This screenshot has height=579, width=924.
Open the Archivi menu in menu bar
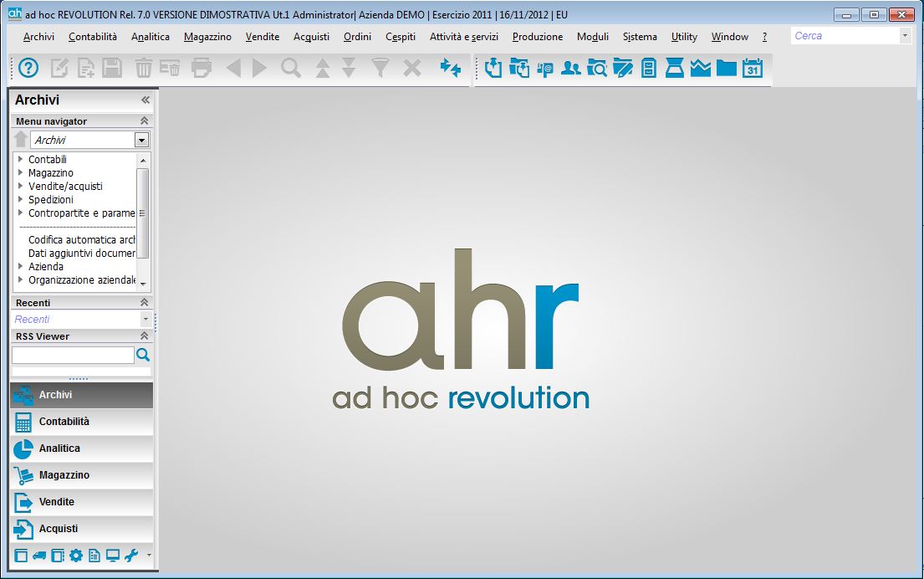tap(39, 37)
